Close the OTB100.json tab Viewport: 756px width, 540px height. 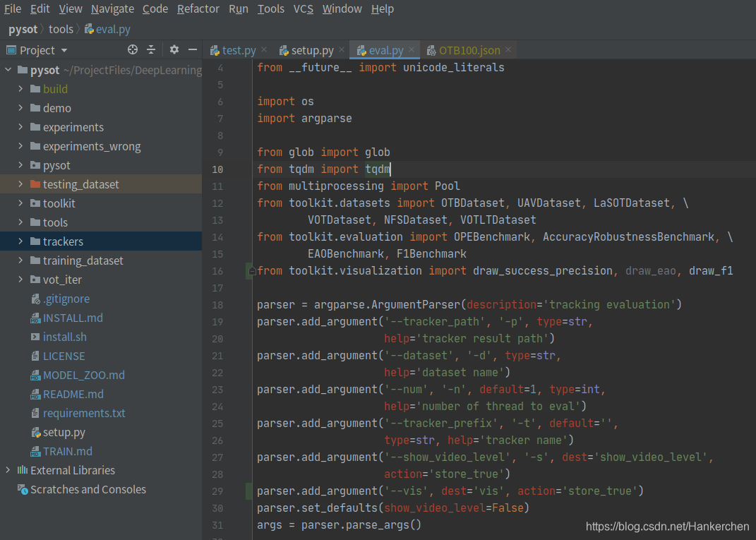[508, 49]
